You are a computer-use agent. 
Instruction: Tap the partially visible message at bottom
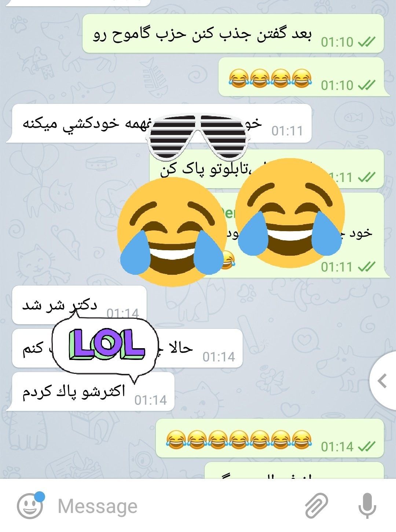point(294,470)
